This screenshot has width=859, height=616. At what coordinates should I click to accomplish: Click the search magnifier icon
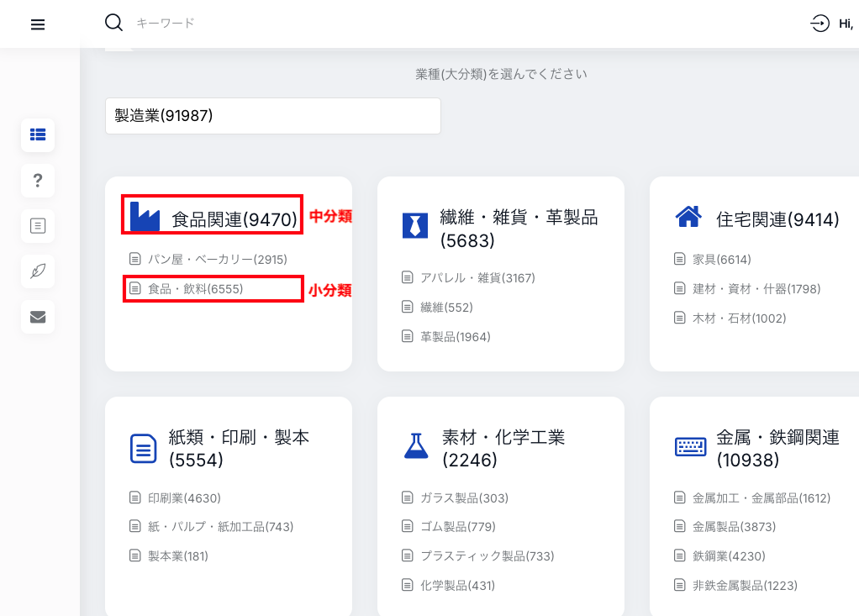[113, 23]
